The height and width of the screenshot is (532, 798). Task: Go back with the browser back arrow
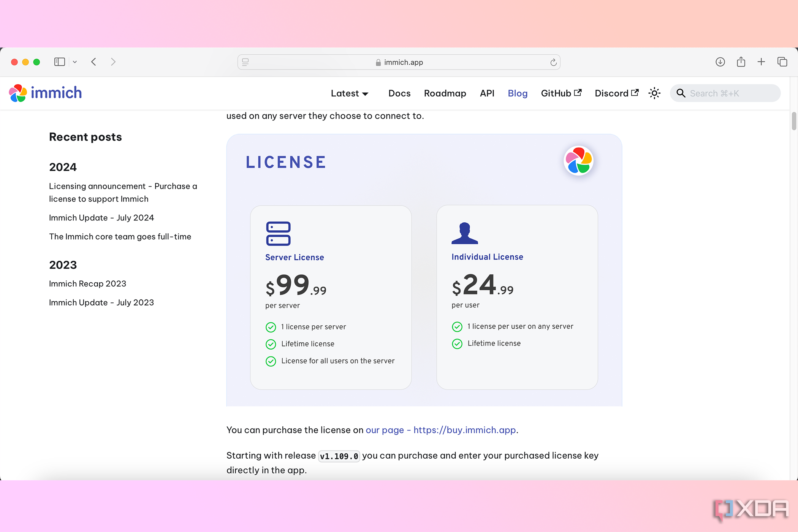coord(94,62)
